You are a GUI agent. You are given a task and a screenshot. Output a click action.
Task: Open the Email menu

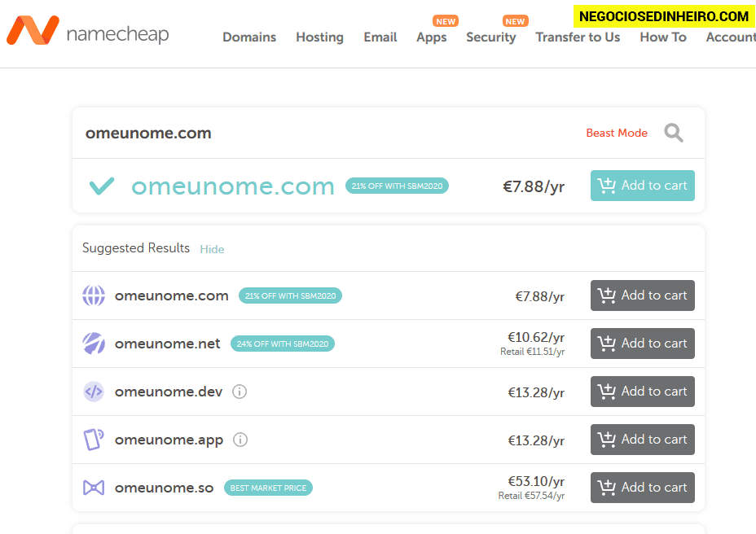point(380,37)
